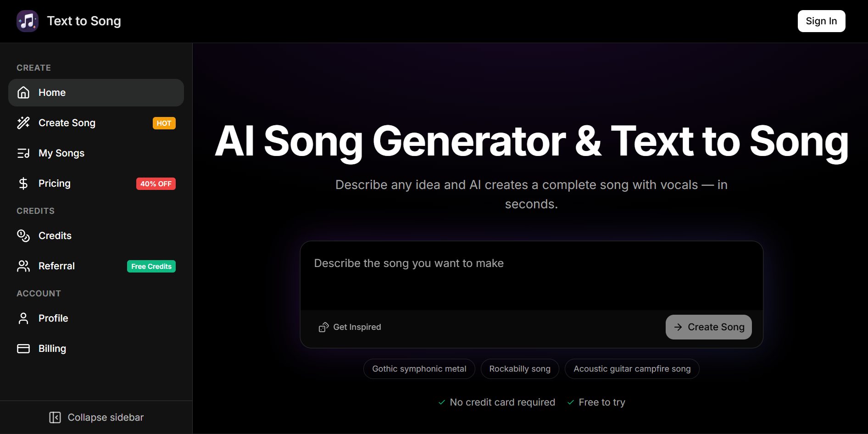Click the gray Create Song submit button
868x434 pixels.
[708, 327]
